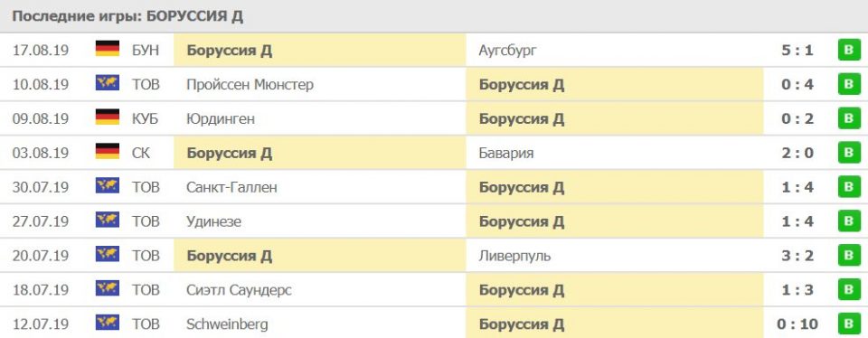The height and width of the screenshot is (338, 868).
Task: Click the German flag beside КУБ
Action: 108,117
